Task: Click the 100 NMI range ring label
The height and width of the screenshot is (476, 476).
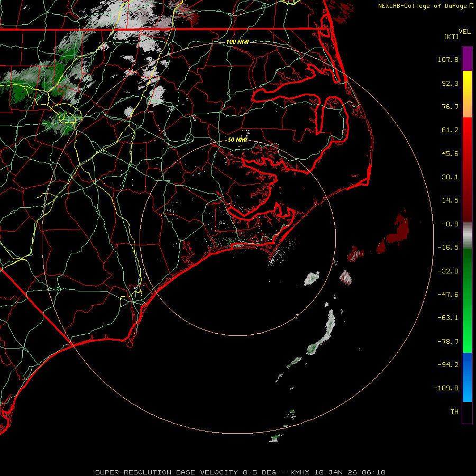Action: (237, 42)
